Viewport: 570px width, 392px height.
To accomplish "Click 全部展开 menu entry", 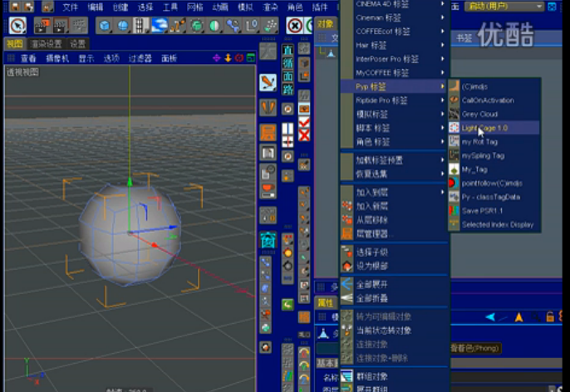I will point(394,285).
